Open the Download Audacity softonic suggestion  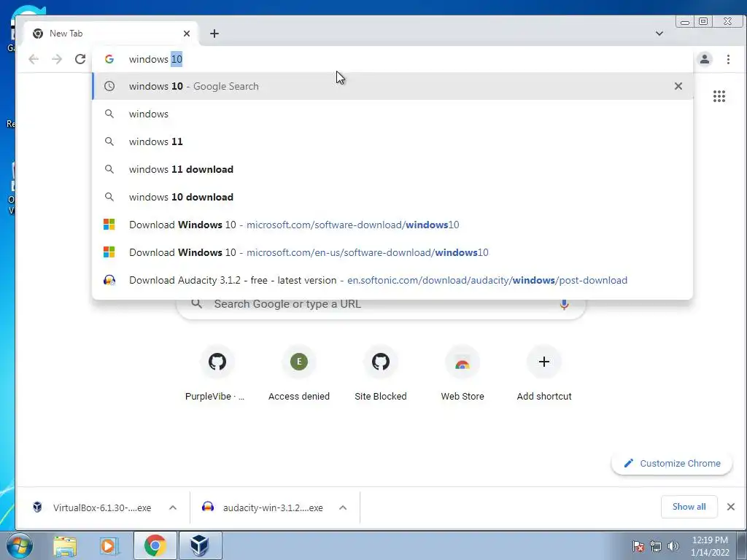[392, 280]
